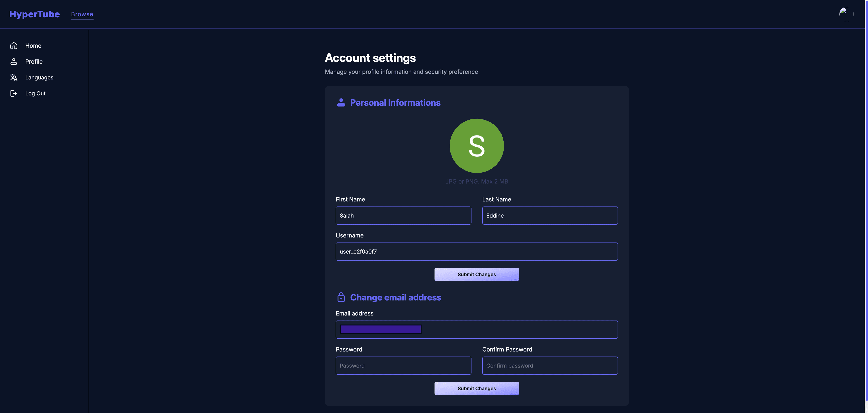Click the Home icon in the sidebar
Viewport: 868px width, 413px height.
pyautogui.click(x=14, y=45)
